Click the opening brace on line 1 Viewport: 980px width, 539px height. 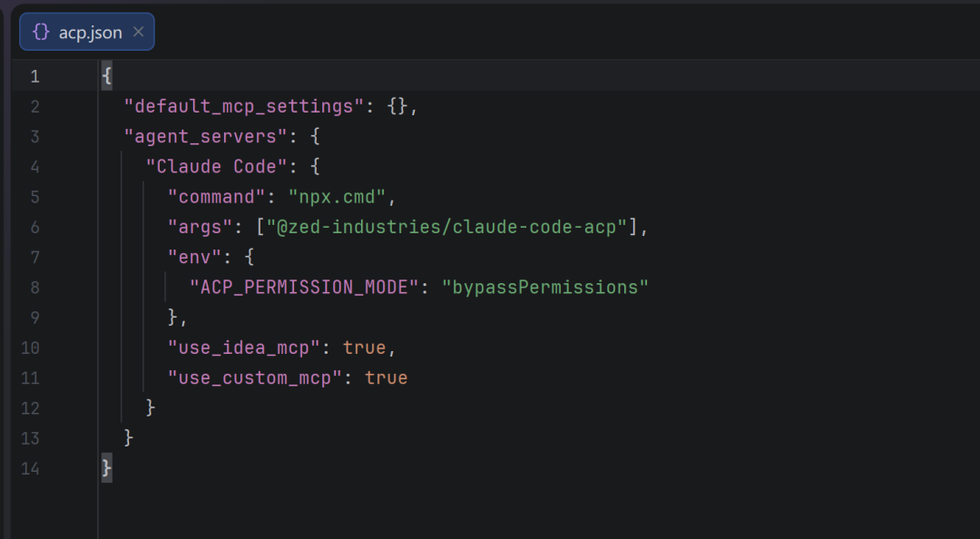107,76
